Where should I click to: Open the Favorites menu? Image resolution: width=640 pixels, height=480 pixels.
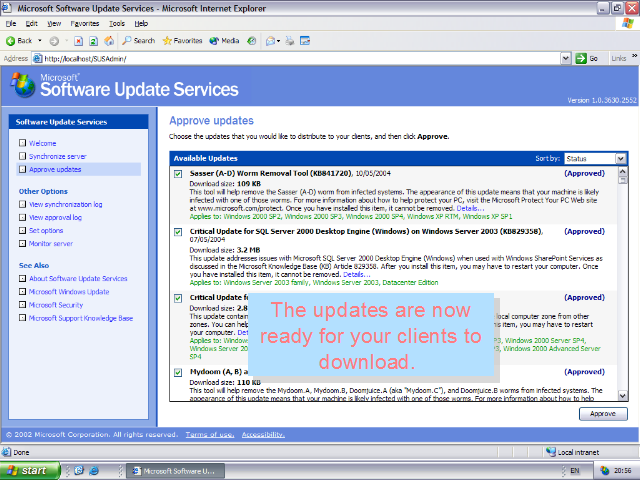(x=84, y=23)
